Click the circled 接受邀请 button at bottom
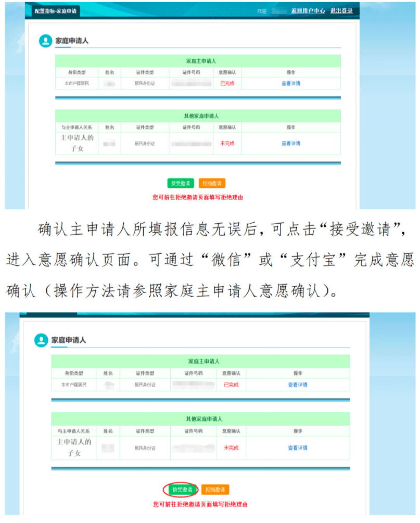This screenshot has width=420, height=523. tap(183, 490)
